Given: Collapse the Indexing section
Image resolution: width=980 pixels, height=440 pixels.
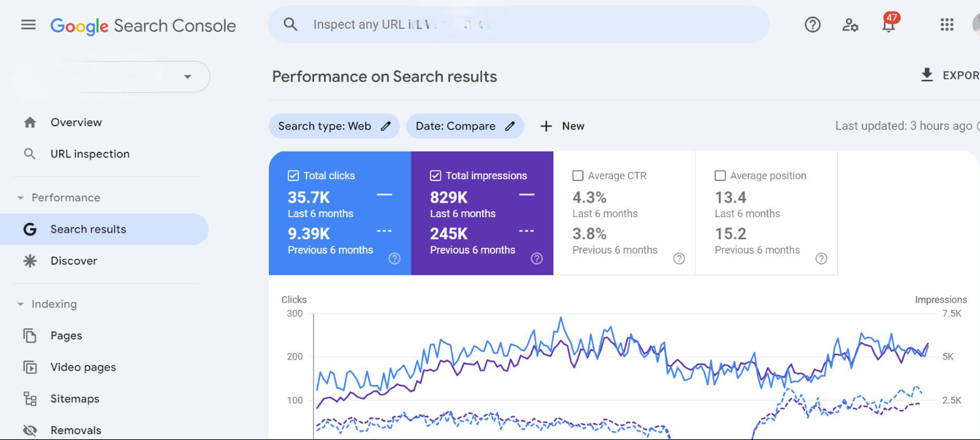Looking at the screenshot, I should 20,305.
